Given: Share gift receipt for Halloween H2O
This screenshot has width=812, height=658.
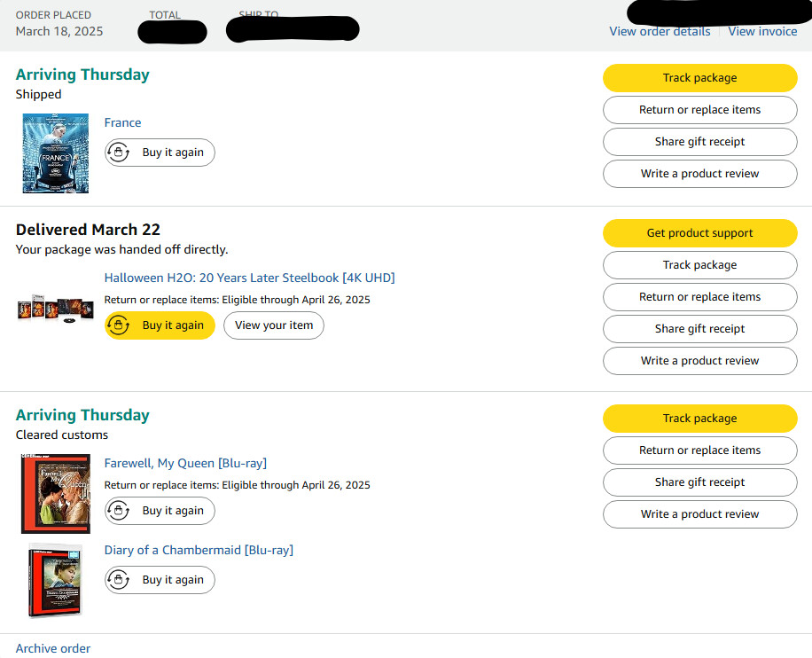Looking at the screenshot, I should [699, 329].
